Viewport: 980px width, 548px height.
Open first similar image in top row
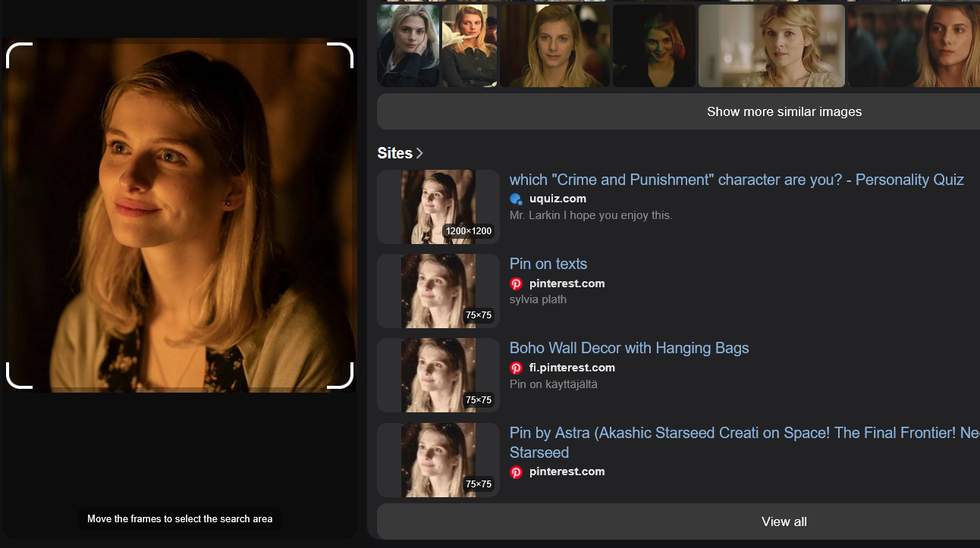tap(408, 45)
